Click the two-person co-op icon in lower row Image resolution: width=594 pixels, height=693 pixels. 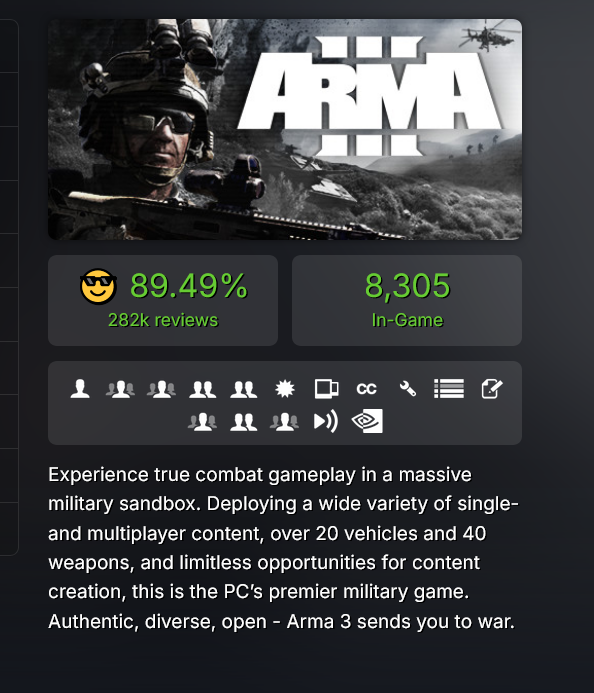pos(244,422)
